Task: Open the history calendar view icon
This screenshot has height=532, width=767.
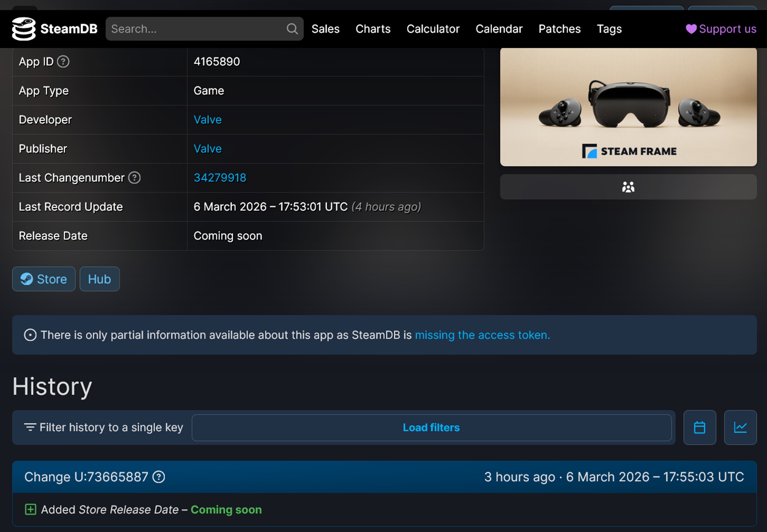Action: [x=700, y=427]
